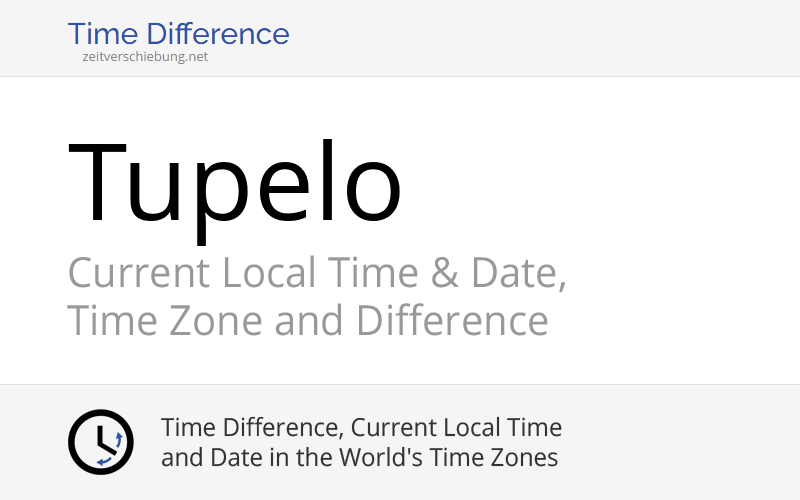This screenshot has height=500, width=800.
Task: Click 'and Date in the World's Time Zones'
Action: coord(359,458)
